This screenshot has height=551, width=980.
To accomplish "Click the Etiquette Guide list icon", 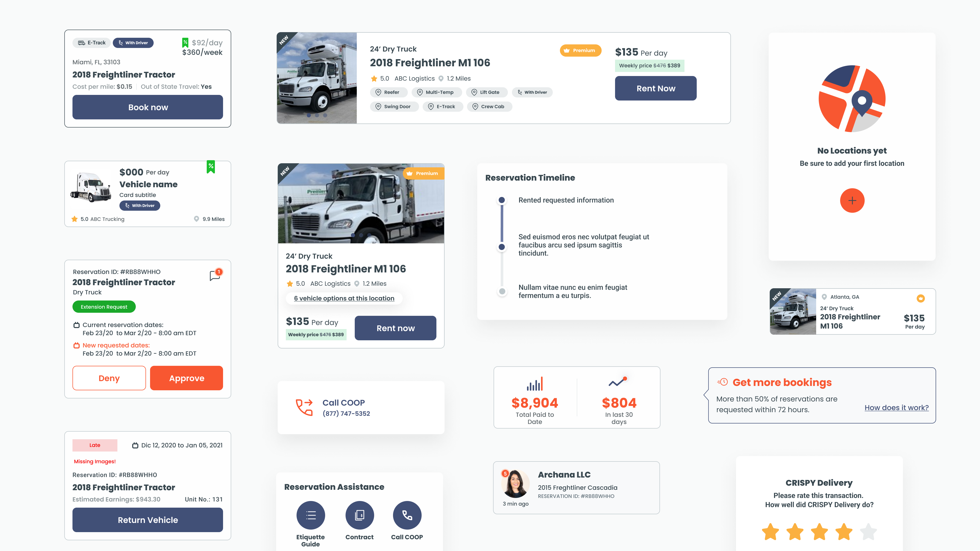I will point(310,515).
